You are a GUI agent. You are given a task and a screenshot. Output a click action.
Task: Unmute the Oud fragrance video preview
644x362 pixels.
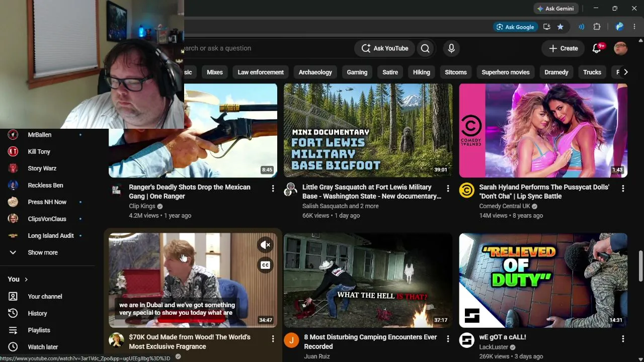pos(266,245)
